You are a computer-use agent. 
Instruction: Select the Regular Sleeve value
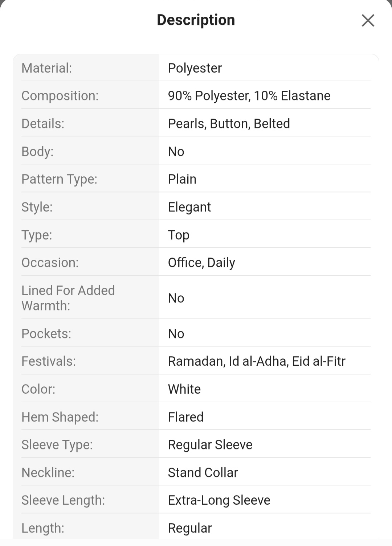coord(210,445)
